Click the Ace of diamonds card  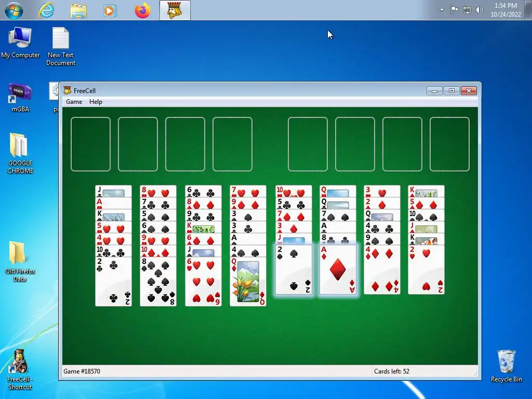pos(338,270)
